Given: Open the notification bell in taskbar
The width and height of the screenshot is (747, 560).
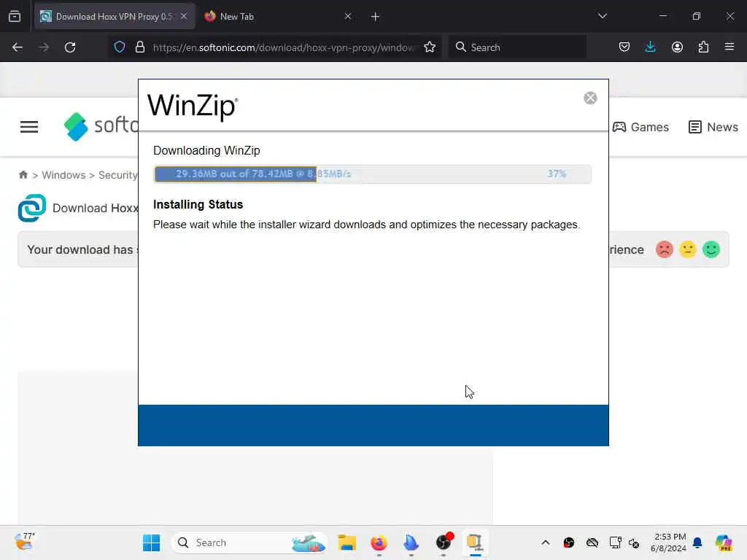Looking at the screenshot, I should tap(697, 542).
